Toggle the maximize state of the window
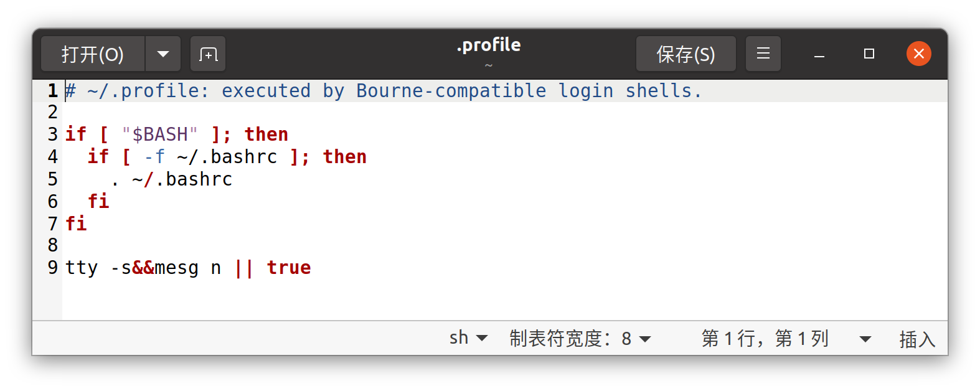 click(x=868, y=54)
